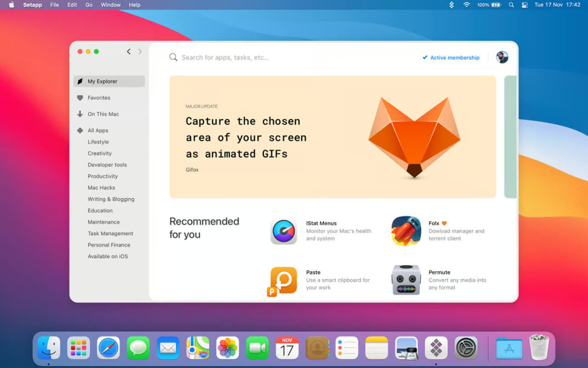Select the Education category
The width and height of the screenshot is (588, 368).
coord(100,211)
